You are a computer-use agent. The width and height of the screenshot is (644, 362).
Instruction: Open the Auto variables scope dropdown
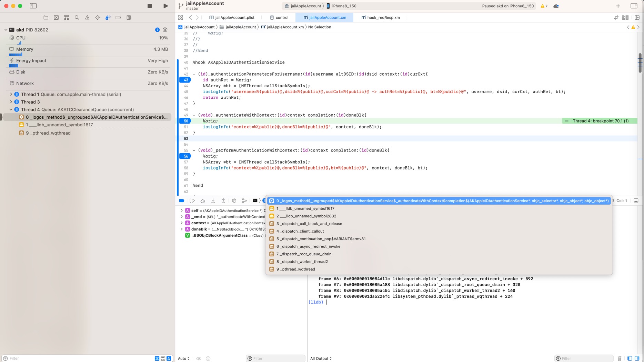click(184, 359)
